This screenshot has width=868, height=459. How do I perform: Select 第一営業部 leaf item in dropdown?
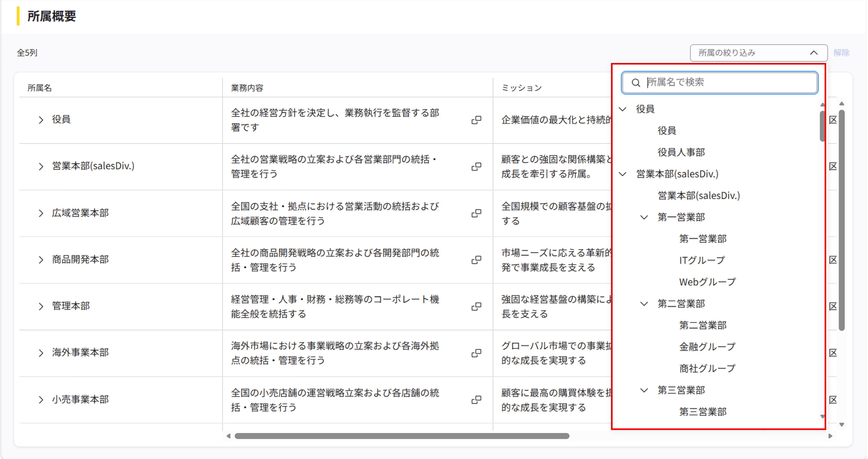[x=702, y=239]
